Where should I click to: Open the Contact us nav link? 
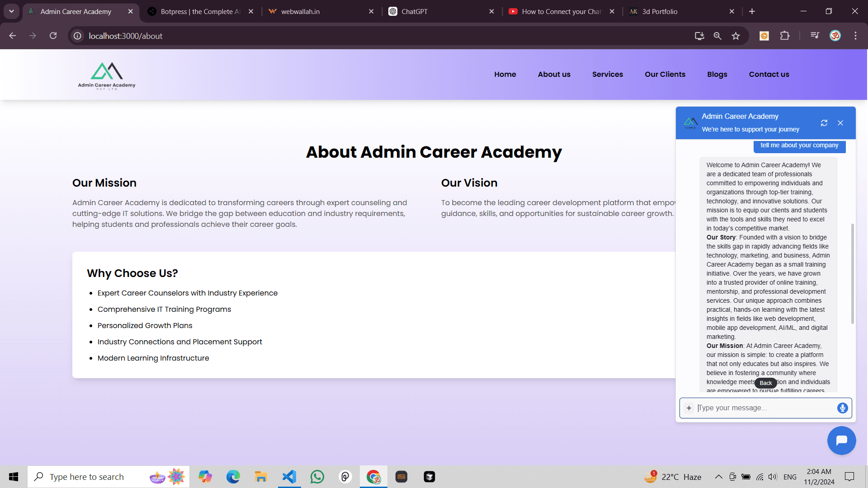point(769,74)
